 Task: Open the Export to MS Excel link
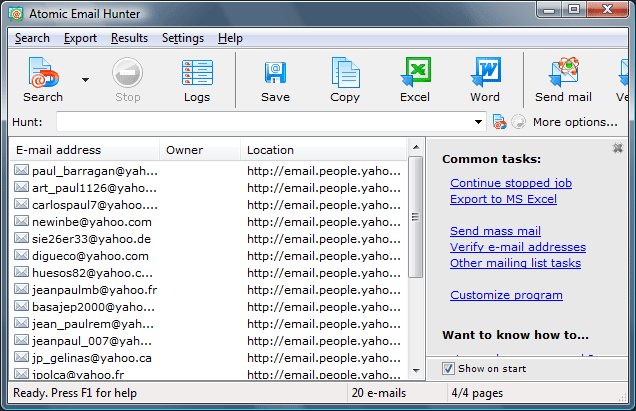point(503,199)
